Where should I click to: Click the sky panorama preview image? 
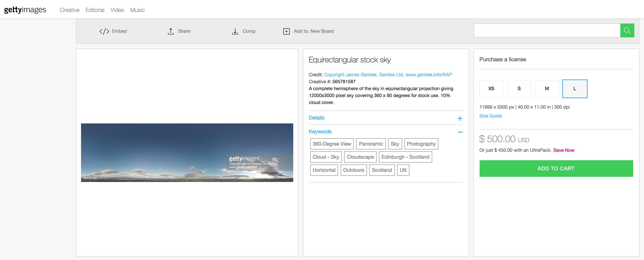coord(187,153)
